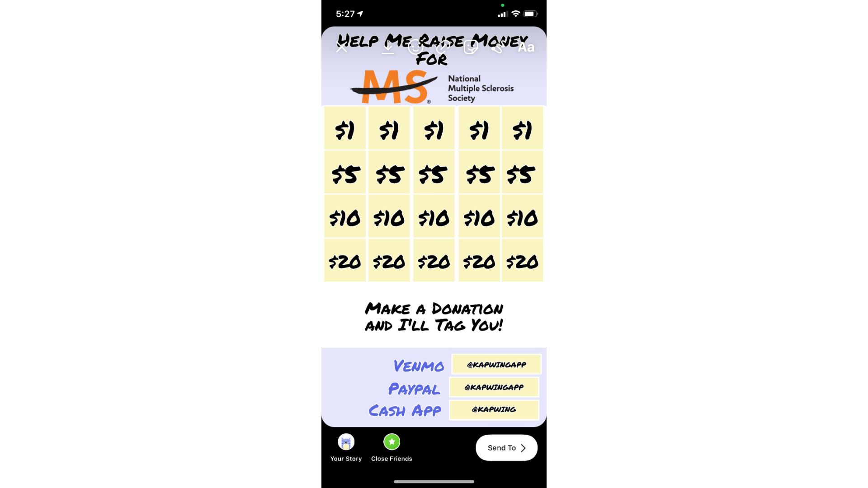Select the $1 donation tile
Screen dimensions: 868x488
(x=344, y=129)
